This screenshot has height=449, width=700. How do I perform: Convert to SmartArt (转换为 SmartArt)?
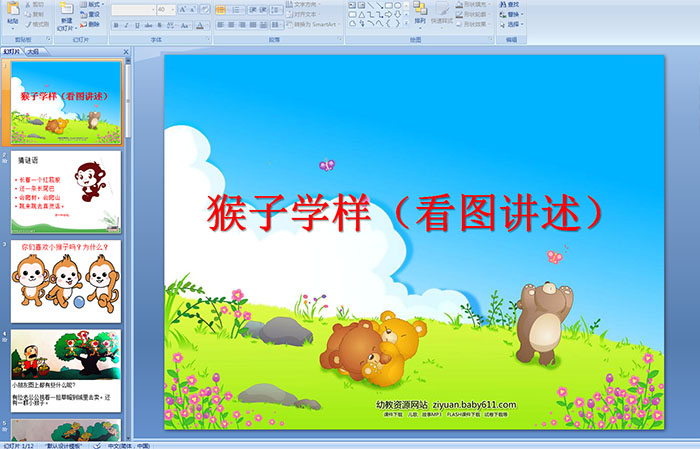pos(313,24)
